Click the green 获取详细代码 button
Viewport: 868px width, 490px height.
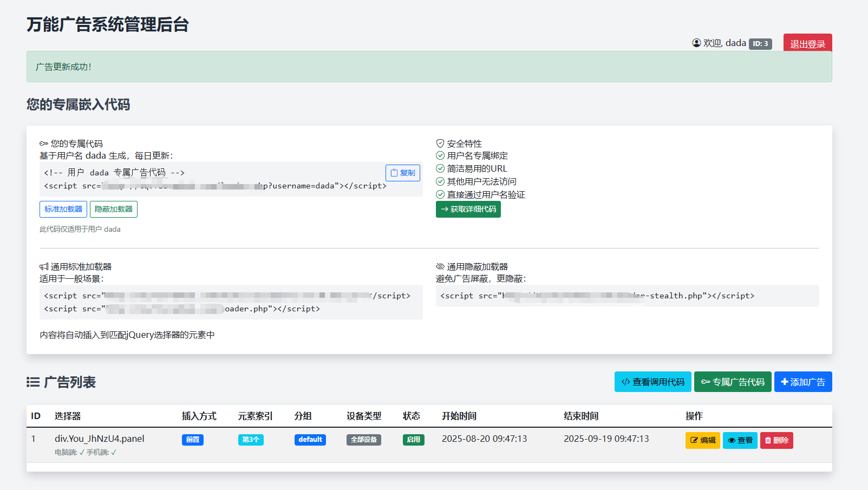pos(468,209)
